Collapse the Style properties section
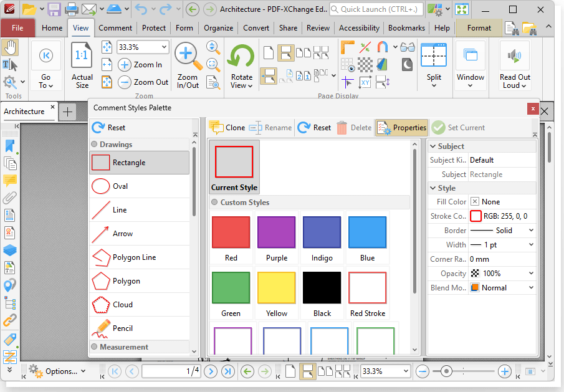The width and height of the screenshot is (564, 392). pyautogui.click(x=433, y=188)
